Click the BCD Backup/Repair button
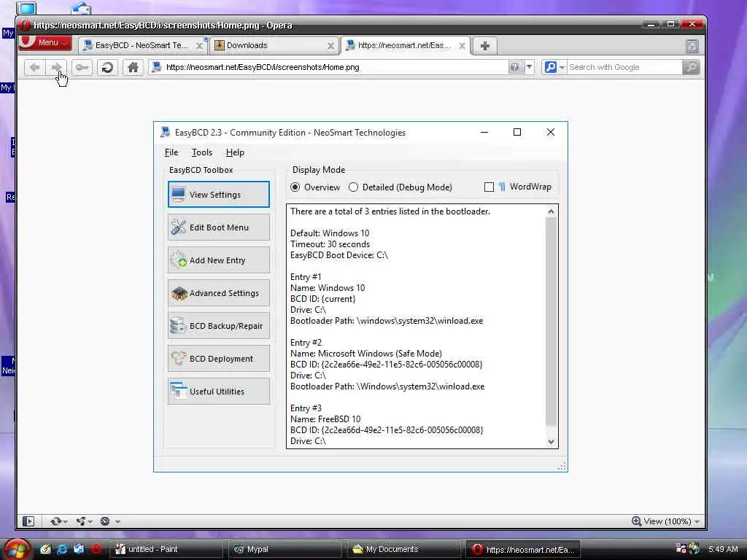 tap(219, 326)
